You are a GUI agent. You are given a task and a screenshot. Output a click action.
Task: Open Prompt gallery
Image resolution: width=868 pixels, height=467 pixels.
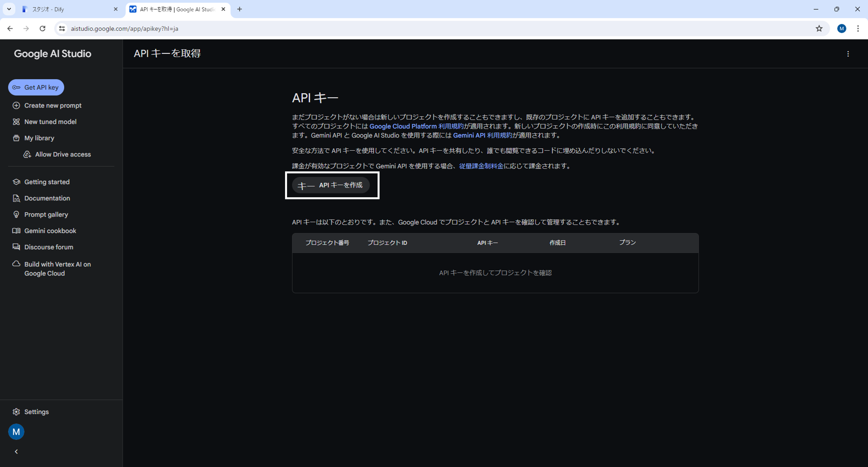46,214
